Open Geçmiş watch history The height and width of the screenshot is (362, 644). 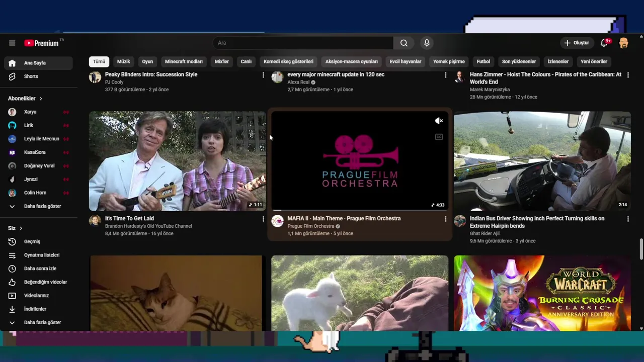pyautogui.click(x=39, y=242)
